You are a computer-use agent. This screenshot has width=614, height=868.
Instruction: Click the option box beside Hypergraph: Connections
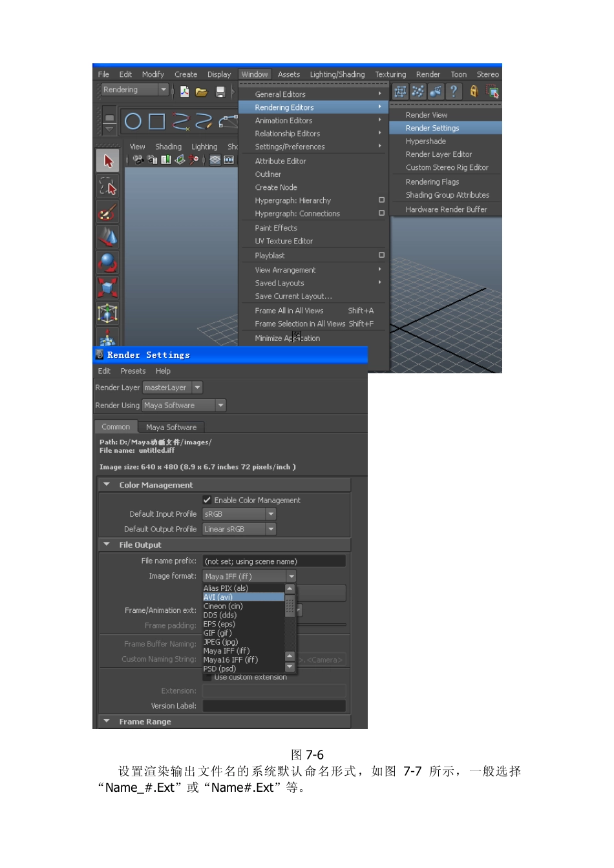pyautogui.click(x=381, y=213)
